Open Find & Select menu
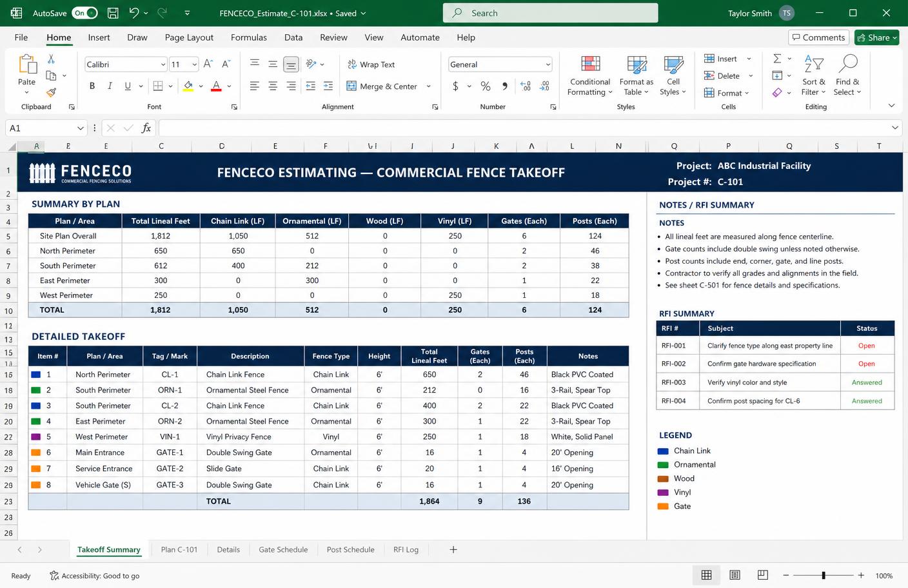 (847, 75)
